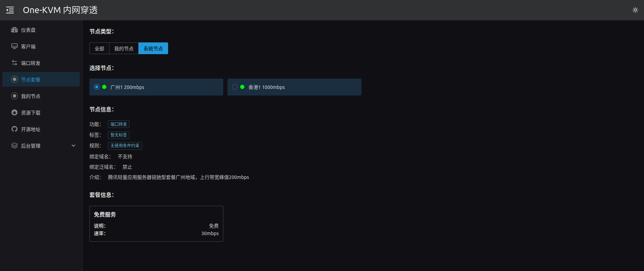Click the port forwarding arrows icon

(14, 63)
